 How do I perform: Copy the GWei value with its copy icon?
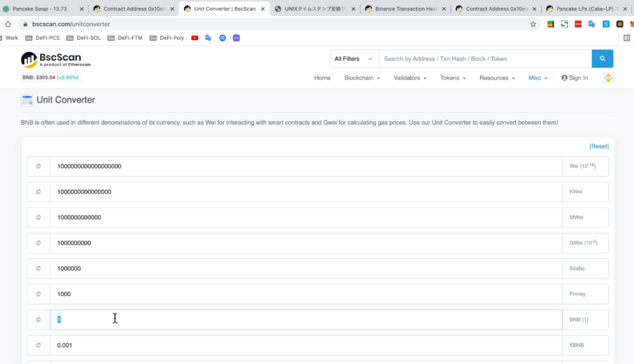38,243
